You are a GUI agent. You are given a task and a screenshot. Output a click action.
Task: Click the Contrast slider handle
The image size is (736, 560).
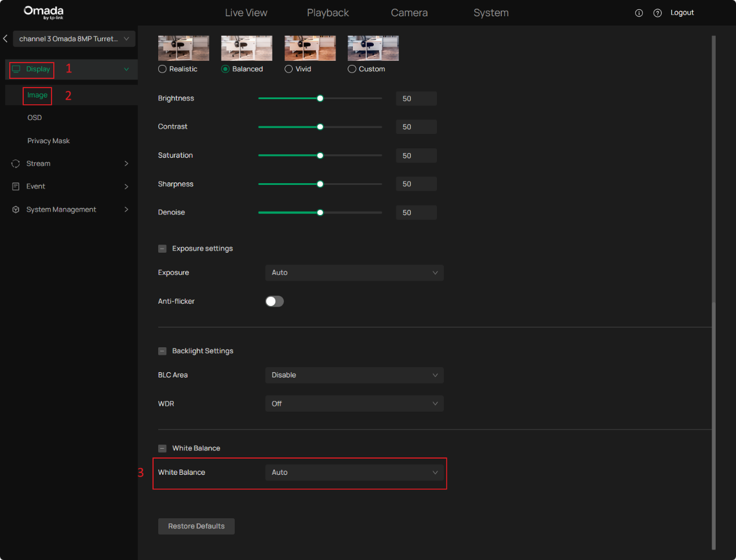320,127
